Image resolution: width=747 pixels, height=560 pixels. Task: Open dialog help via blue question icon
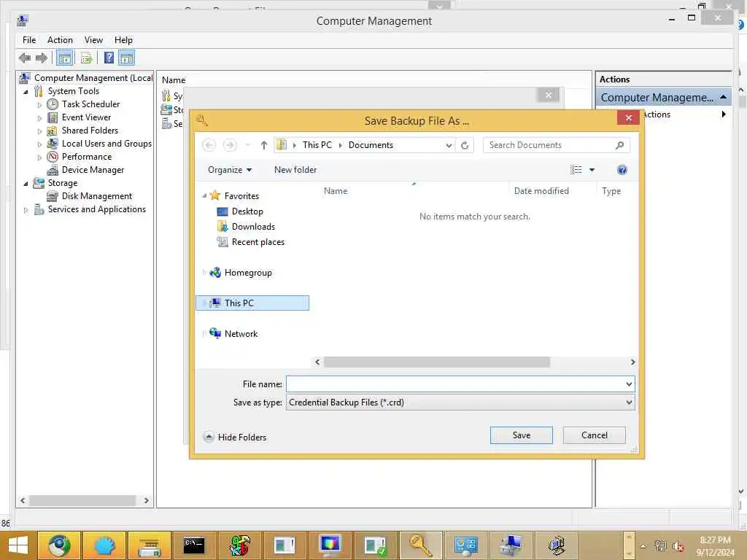tap(622, 170)
